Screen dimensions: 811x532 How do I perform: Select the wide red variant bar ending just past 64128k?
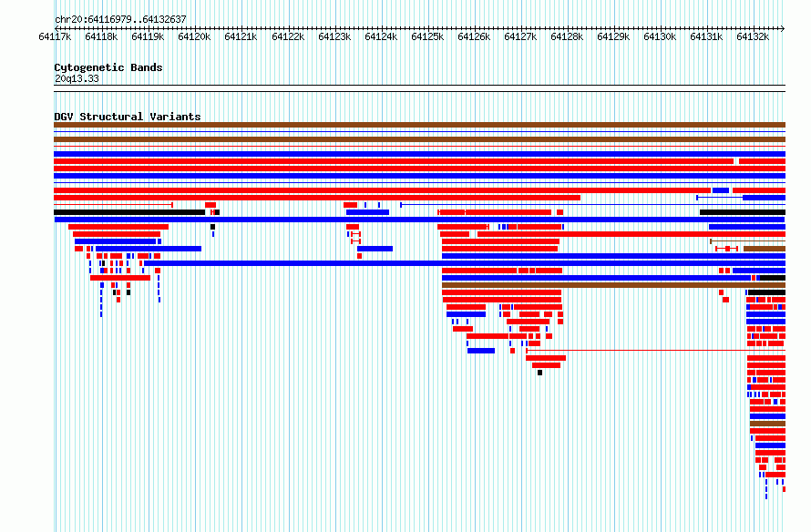(x=317, y=198)
